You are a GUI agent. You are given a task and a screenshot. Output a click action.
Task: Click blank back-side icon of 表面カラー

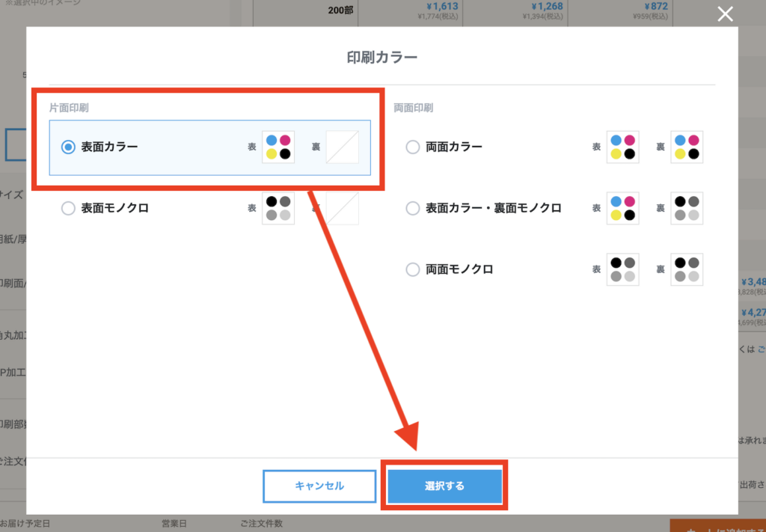click(x=343, y=147)
